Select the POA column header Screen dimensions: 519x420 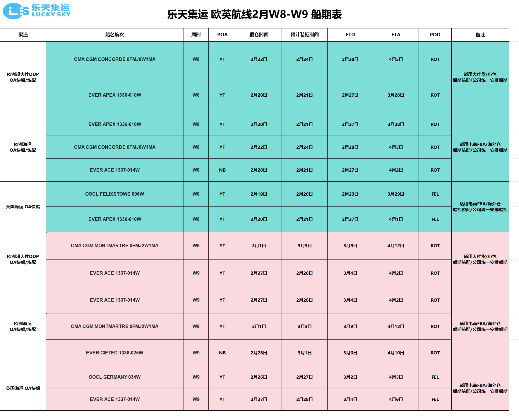tap(222, 35)
